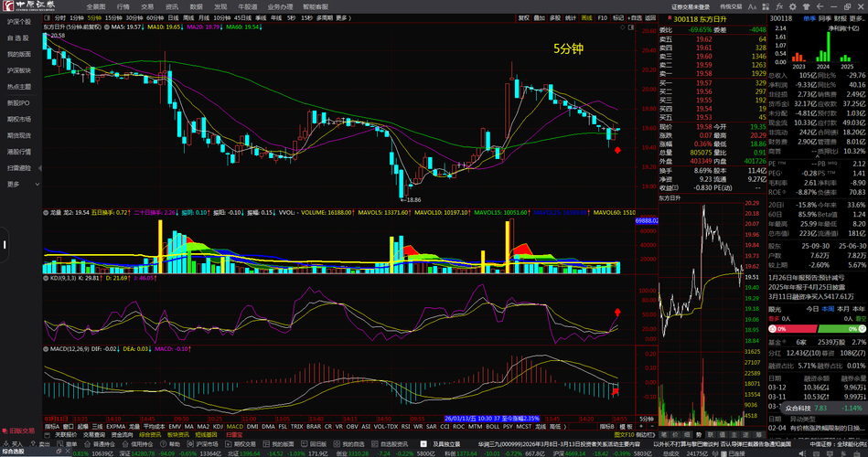Click the 撤单 cancel order icon

[x=67, y=444]
